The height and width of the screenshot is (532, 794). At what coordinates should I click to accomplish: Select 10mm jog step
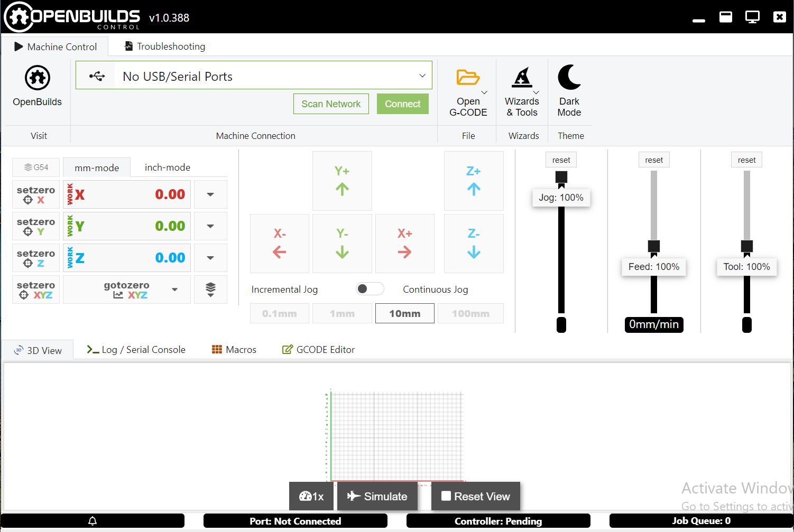tap(405, 313)
